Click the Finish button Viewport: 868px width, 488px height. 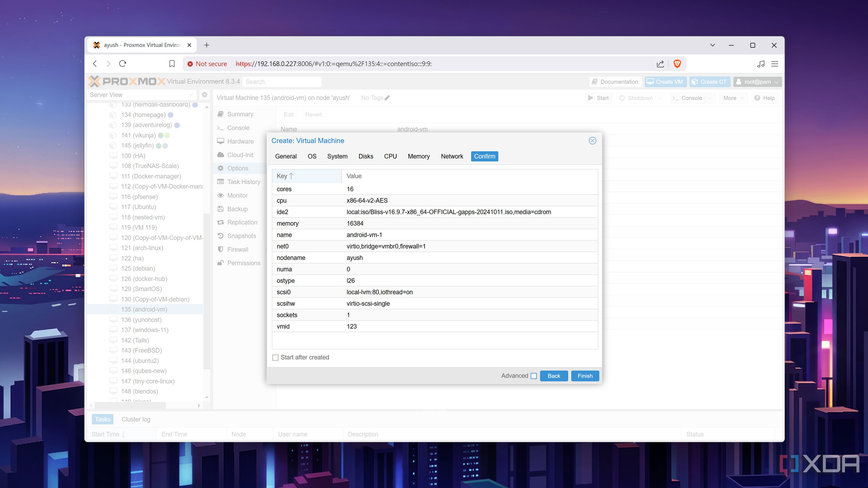tap(585, 376)
